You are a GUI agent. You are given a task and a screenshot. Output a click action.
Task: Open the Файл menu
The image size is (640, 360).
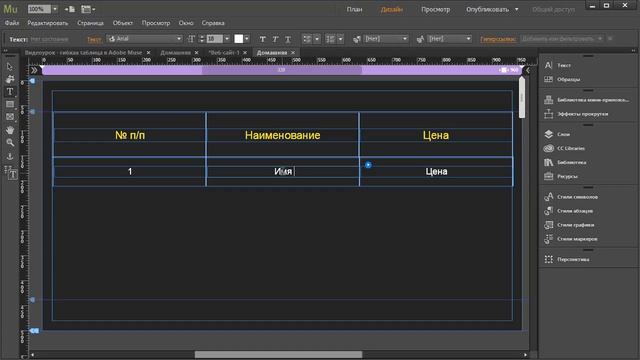[x=12, y=23]
